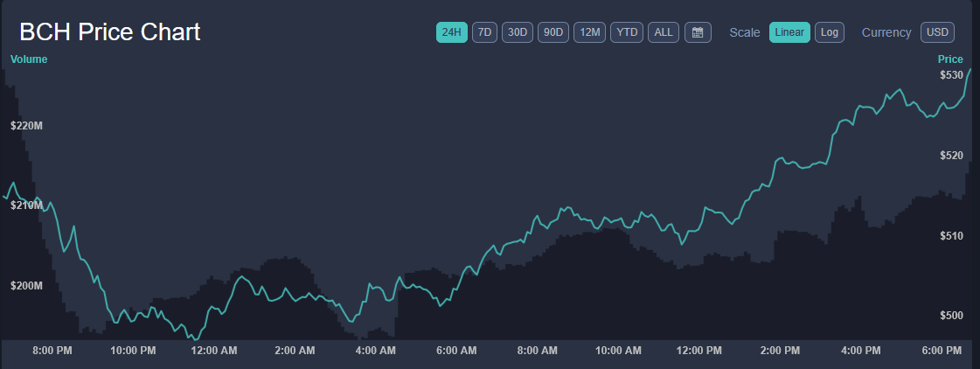The width and height of the screenshot is (980, 369).
Task: Click the Volume axis label
Action: (x=29, y=59)
